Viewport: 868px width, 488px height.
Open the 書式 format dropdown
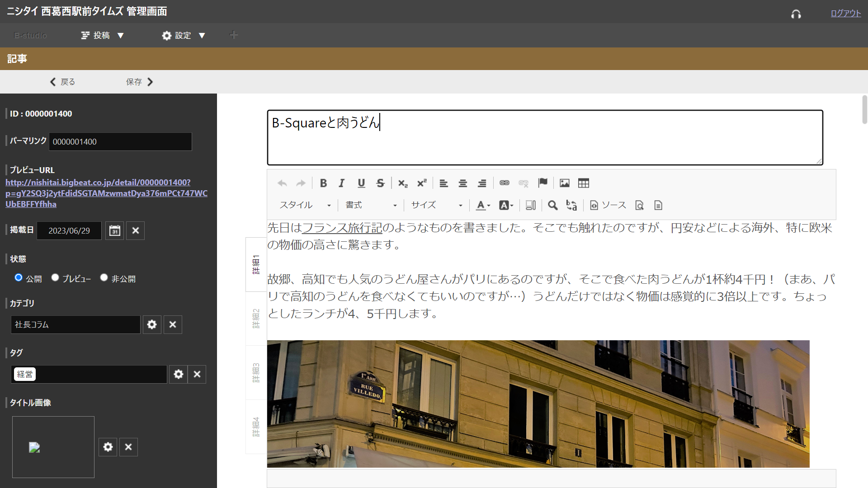[371, 205]
